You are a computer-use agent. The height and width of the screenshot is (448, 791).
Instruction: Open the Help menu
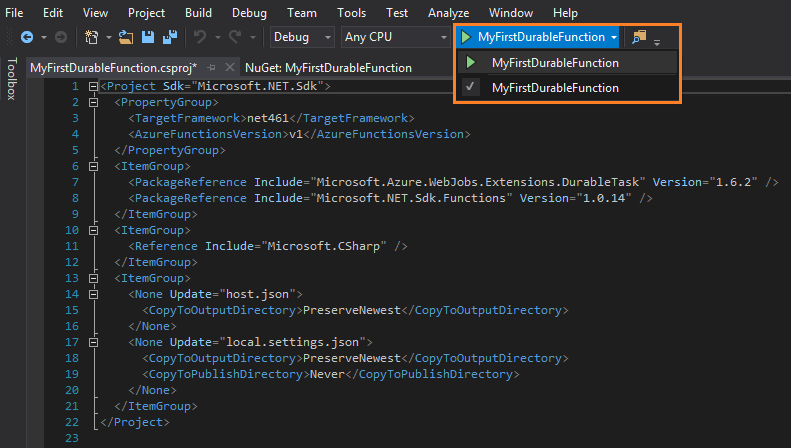565,13
